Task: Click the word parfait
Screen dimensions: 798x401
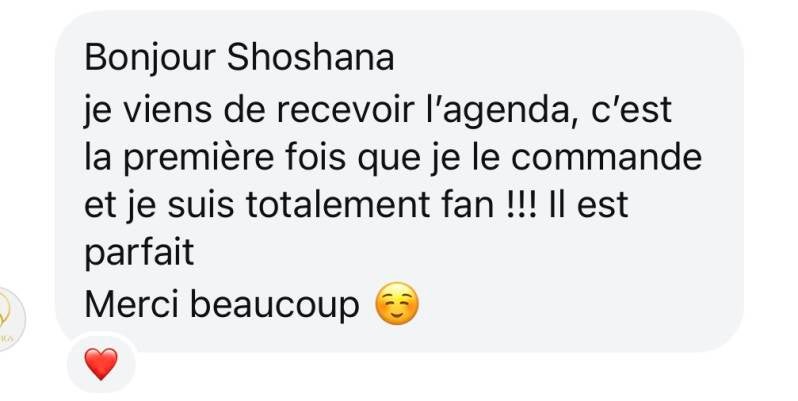Action: click(x=139, y=254)
